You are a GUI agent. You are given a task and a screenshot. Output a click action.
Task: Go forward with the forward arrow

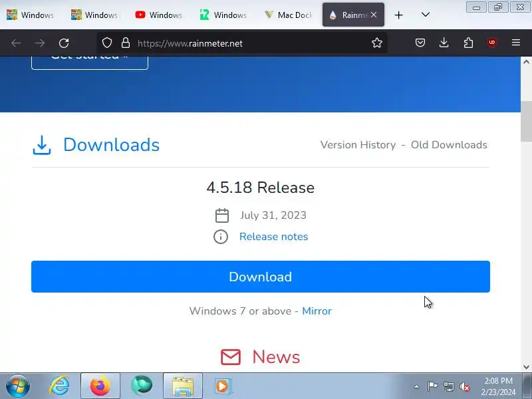40,43
